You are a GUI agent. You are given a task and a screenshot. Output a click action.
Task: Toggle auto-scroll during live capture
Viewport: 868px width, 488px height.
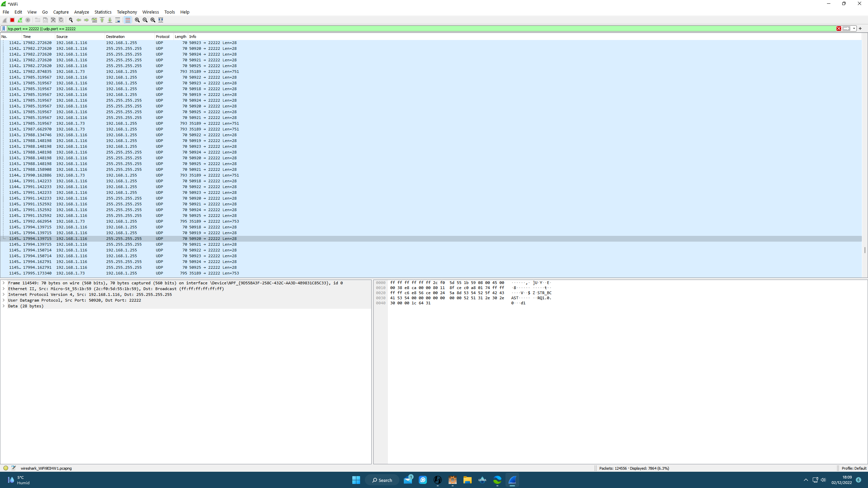[118, 20]
